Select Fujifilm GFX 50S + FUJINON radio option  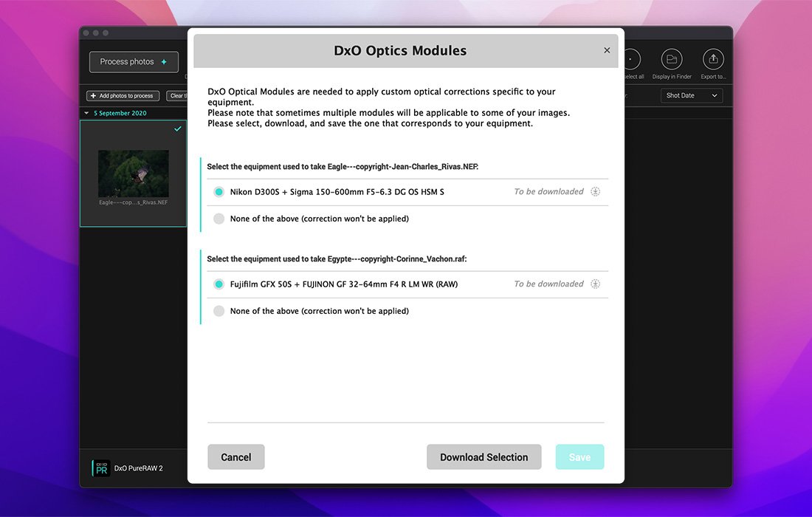[x=219, y=284]
